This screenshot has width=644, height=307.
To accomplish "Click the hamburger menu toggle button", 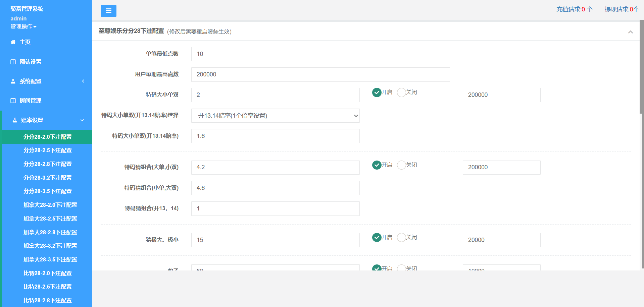I will pos(108,11).
